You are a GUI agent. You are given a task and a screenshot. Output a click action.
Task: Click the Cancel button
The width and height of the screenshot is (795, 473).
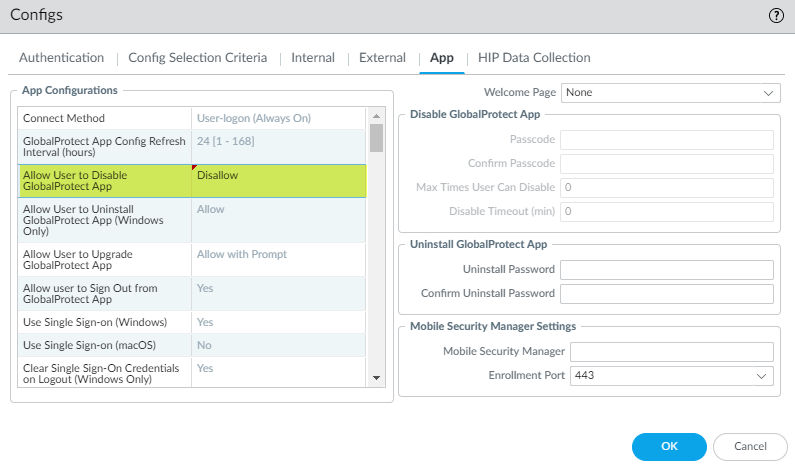(x=750, y=446)
